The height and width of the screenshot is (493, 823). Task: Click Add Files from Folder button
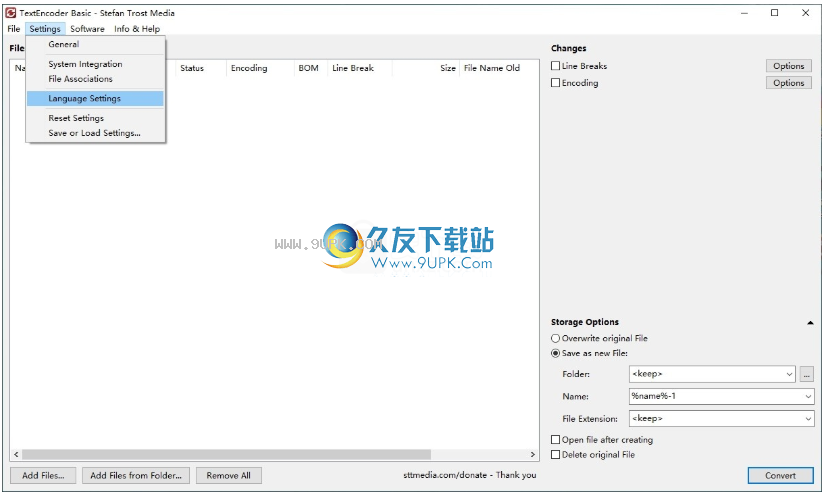136,475
